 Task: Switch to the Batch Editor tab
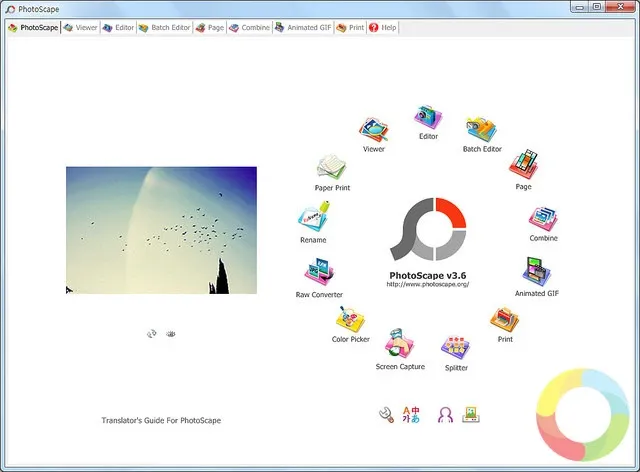tap(165, 28)
